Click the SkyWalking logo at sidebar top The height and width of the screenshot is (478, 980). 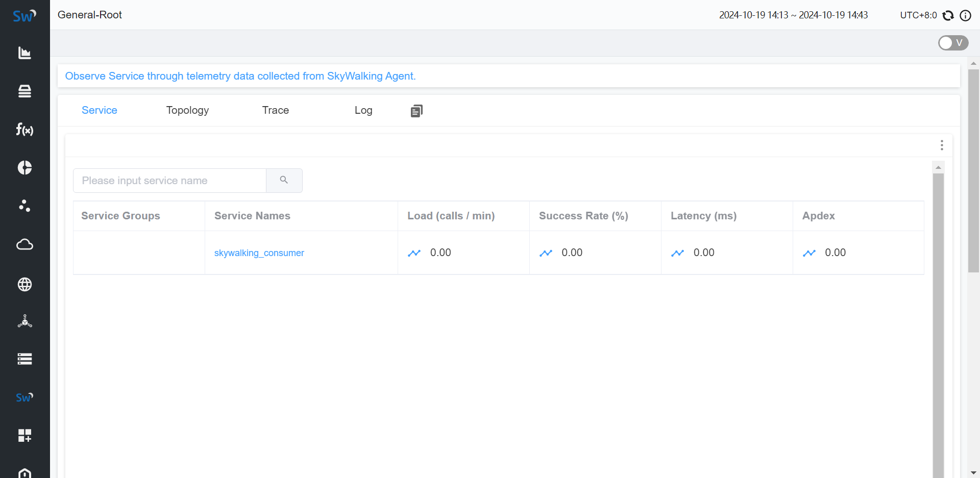tap(24, 15)
